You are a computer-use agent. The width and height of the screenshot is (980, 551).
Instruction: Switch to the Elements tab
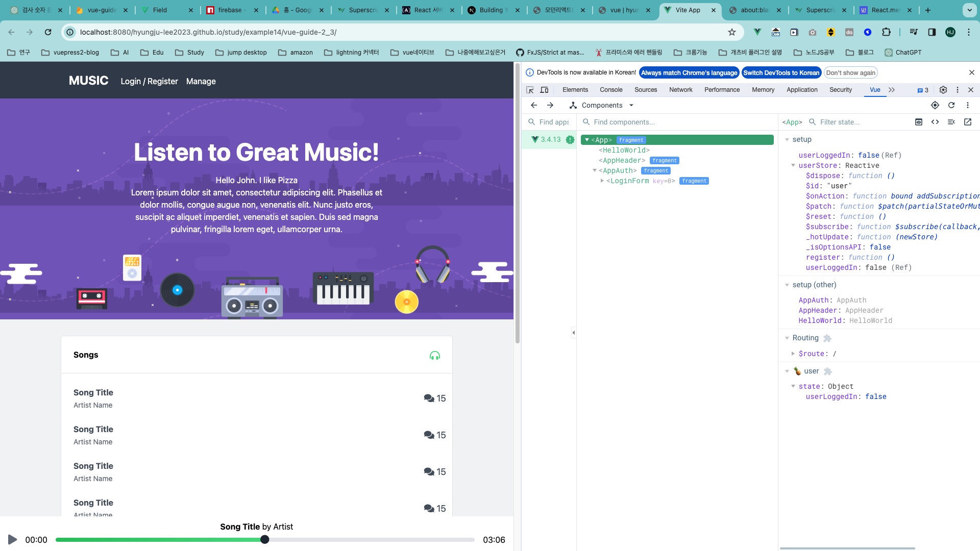(575, 90)
